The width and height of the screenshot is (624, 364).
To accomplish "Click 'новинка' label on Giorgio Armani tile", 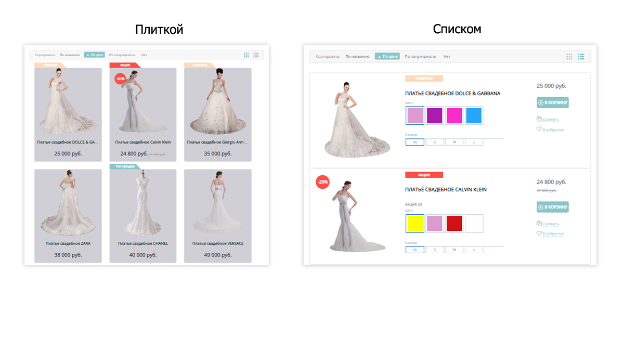I will [x=200, y=65].
